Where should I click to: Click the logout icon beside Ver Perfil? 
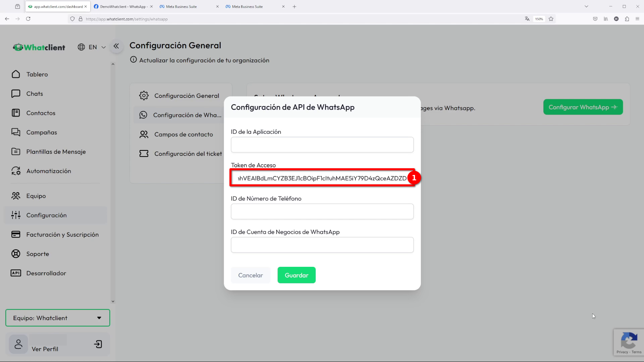pyautogui.click(x=98, y=344)
